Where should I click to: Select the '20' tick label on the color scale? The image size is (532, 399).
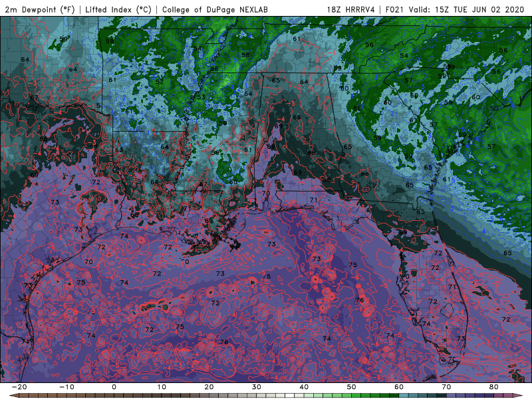[x=209, y=387]
